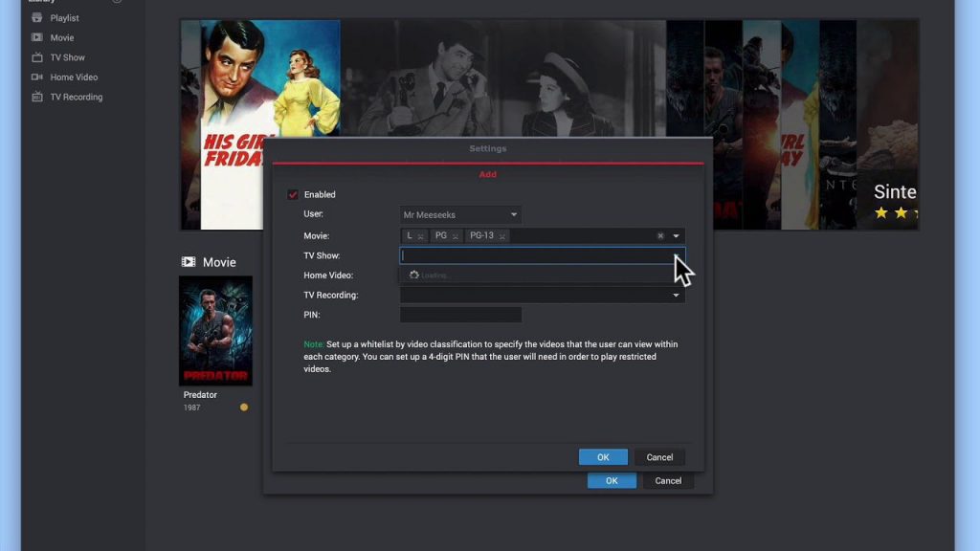Click the Movie icon in the sidebar
Viewport: 980px width, 551px height.
click(x=37, y=37)
